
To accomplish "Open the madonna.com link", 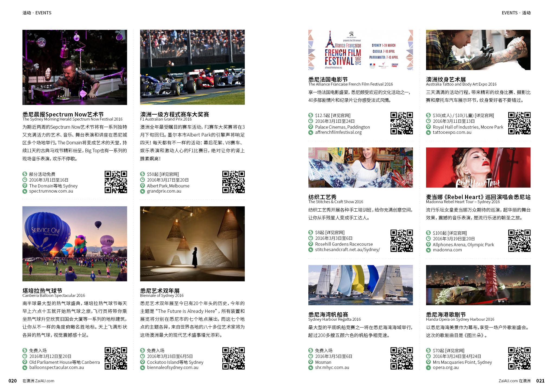I will click(447, 250).
